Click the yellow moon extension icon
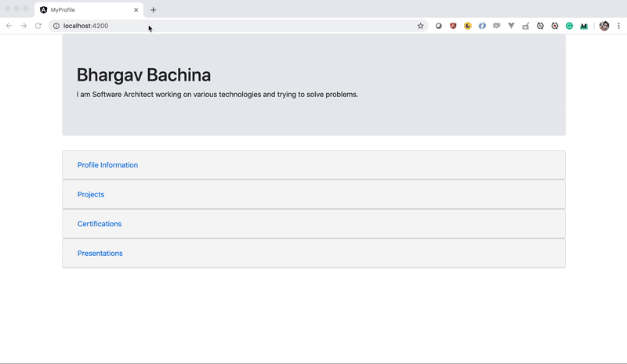The image size is (627, 364). click(x=467, y=26)
